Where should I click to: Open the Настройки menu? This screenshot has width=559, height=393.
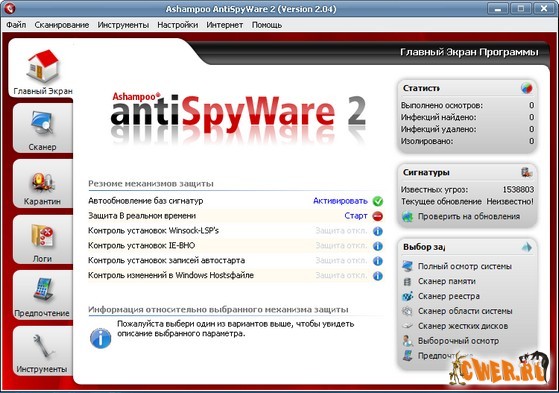point(178,25)
